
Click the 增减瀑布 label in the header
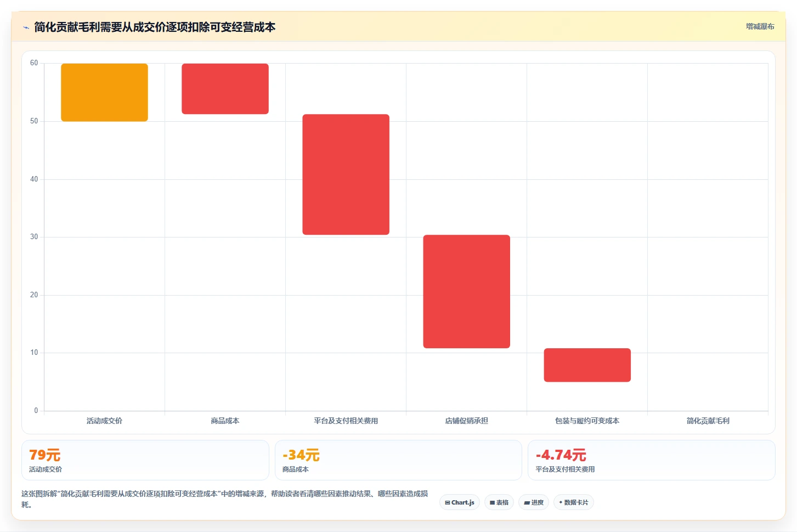click(x=760, y=26)
